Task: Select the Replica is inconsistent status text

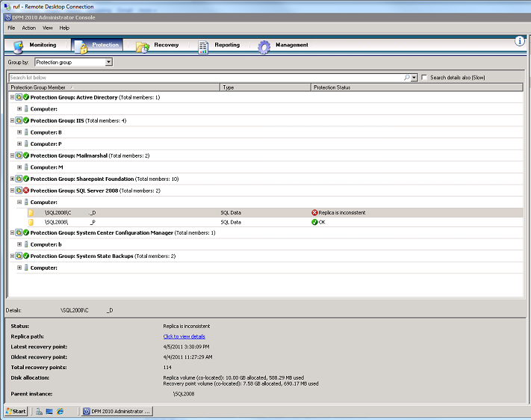Action: [x=342, y=213]
